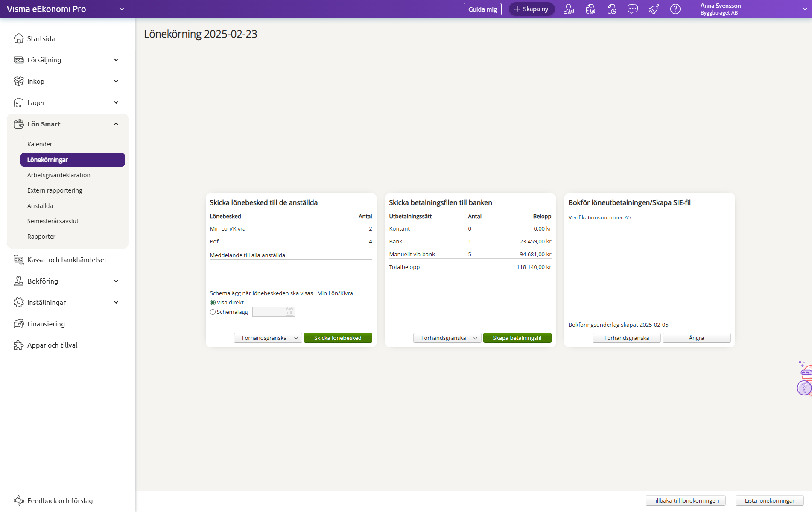Click the Min Lön/Kivra row label
This screenshot has width=812, height=512.
[x=228, y=229]
